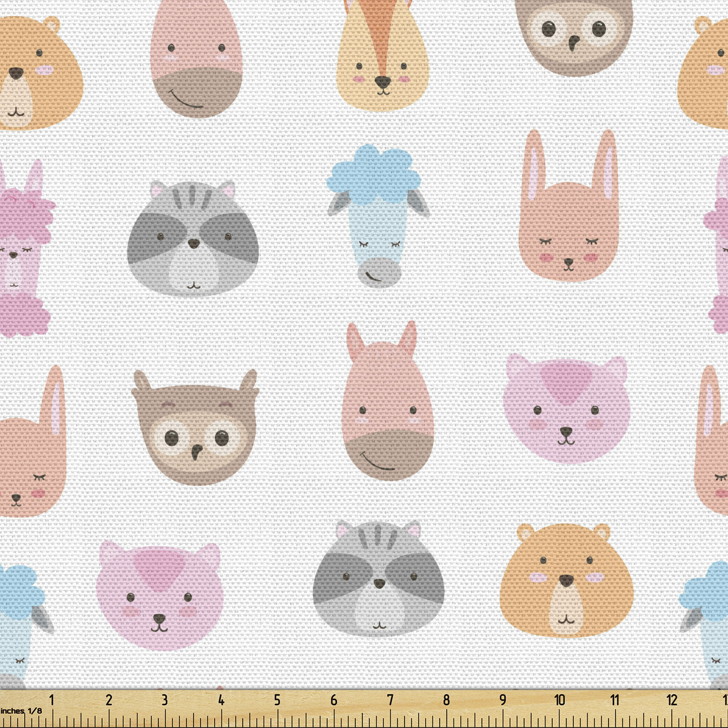Click the 'inches 1/8' ruler label
The height and width of the screenshot is (728, 728).
click(x=21, y=711)
